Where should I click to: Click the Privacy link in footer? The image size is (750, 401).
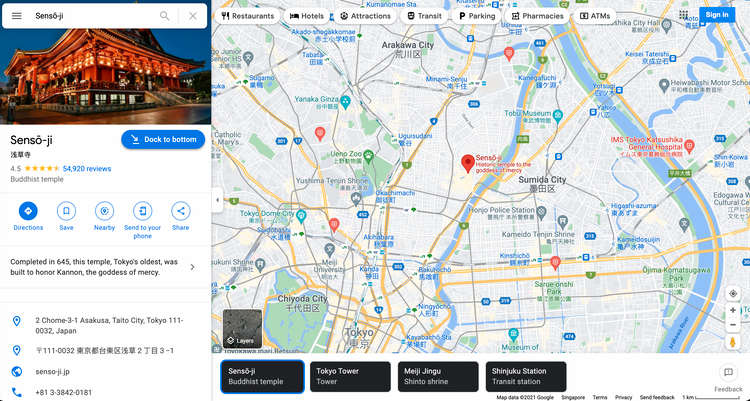pos(623,397)
